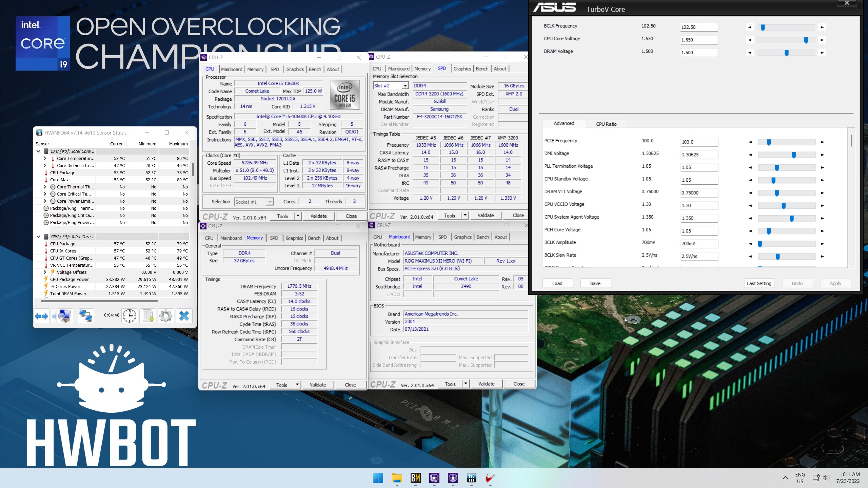The width and height of the screenshot is (868, 488).
Task: Increase DMI Voltage right arrow
Action: (822, 155)
